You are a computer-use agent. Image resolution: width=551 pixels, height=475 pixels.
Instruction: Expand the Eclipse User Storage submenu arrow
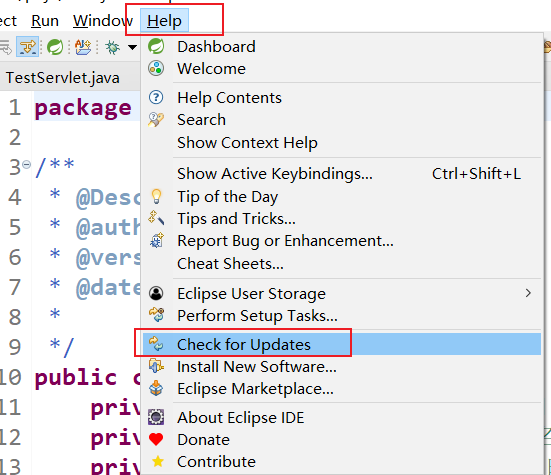[528, 293]
